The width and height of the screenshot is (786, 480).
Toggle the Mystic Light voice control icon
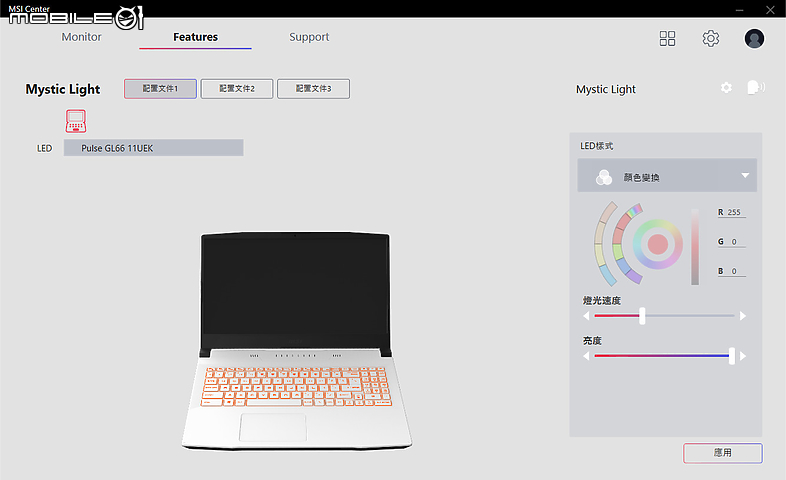(x=756, y=88)
